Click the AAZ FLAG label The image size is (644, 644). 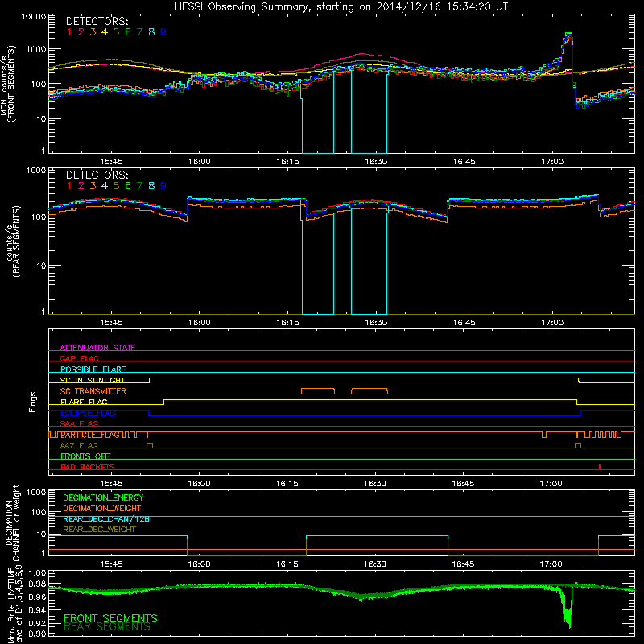tap(79, 445)
